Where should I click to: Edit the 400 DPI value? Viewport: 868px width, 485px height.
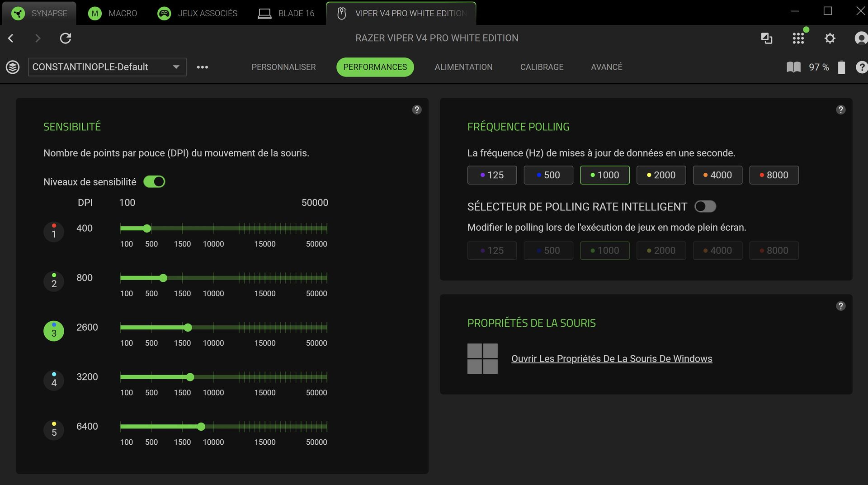[85, 228]
